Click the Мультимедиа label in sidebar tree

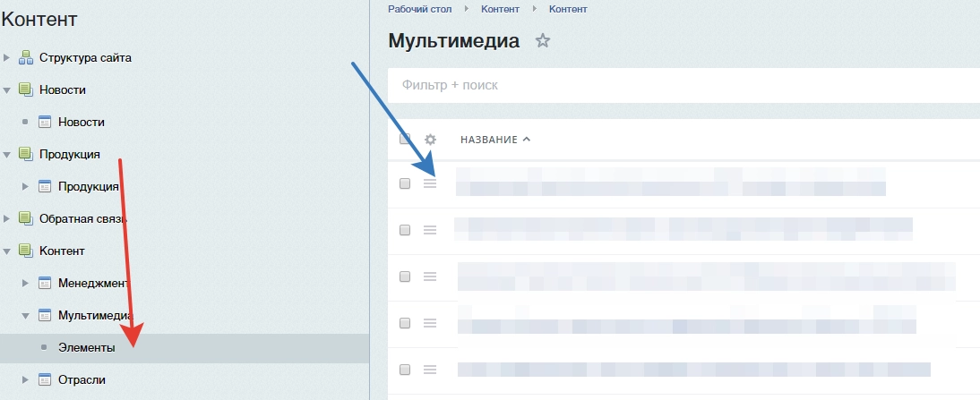tap(96, 315)
